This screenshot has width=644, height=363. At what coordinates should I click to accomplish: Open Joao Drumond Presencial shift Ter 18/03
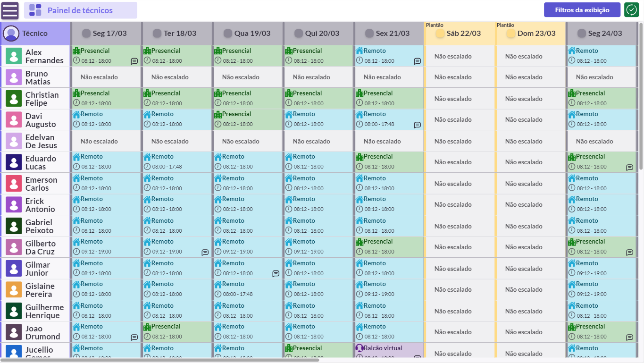176,332
